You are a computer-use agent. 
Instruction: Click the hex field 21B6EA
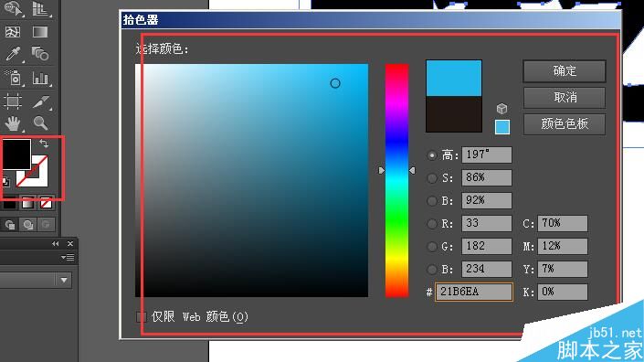pyautogui.click(x=474, y=292)
